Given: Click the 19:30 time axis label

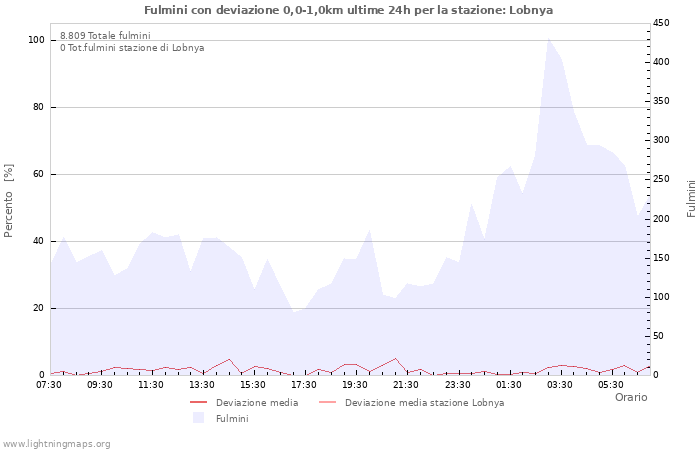Looking at the screenshot, I should (x=355, y=385).
